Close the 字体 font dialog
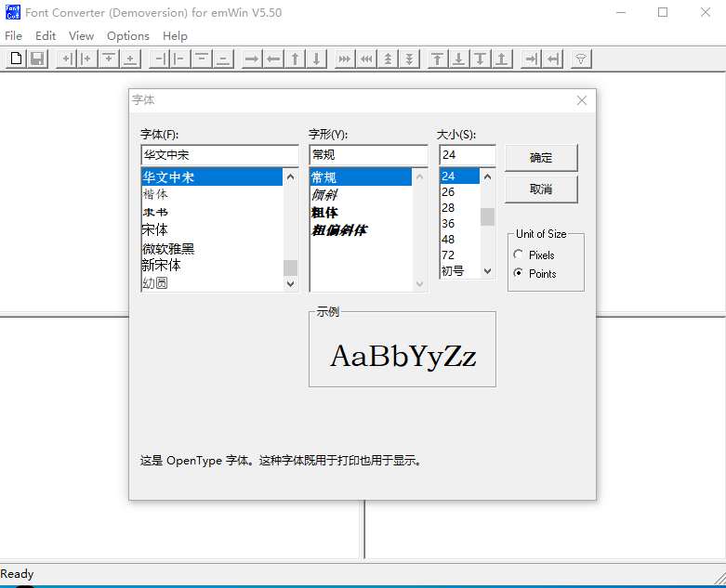The width and height of the screenshot is (726, 588). click(x=582, y=100)
